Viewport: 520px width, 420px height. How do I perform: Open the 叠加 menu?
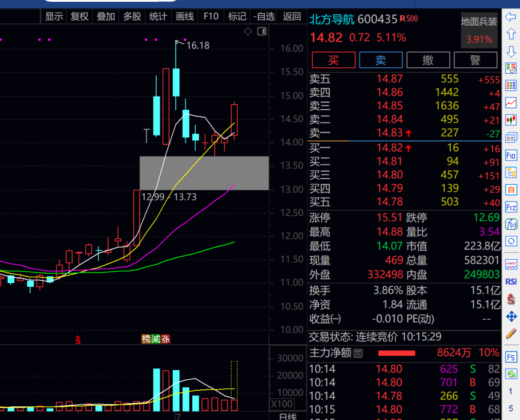pyautogui.click(x=106, y=16)
